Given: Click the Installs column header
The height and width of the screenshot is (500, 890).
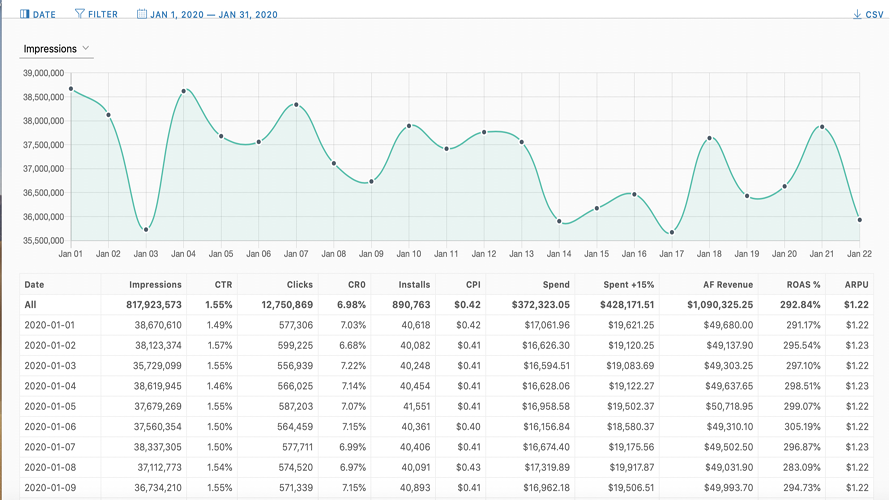Looking at the screenshot, I should pos(414,285).
